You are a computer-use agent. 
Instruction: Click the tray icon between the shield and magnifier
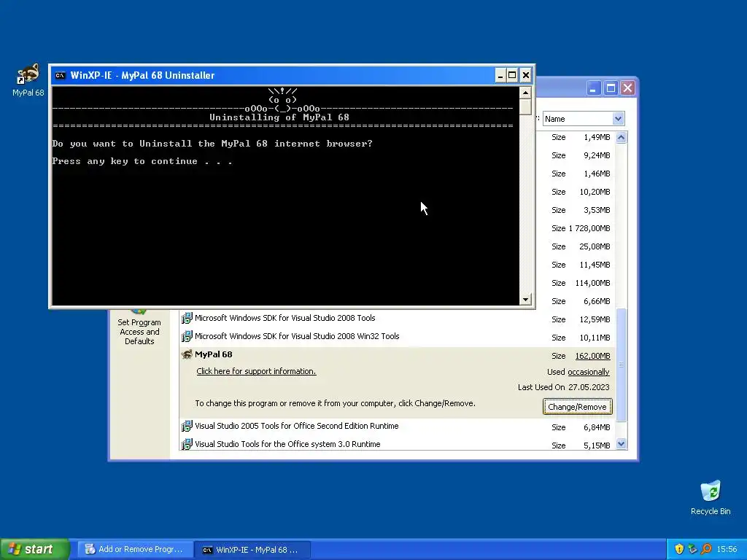693,549
